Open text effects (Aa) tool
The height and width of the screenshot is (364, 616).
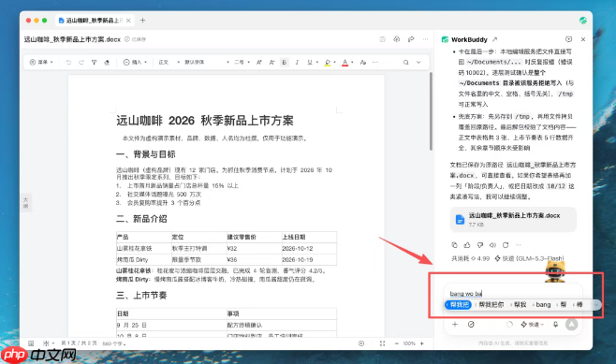coord(363,62)
